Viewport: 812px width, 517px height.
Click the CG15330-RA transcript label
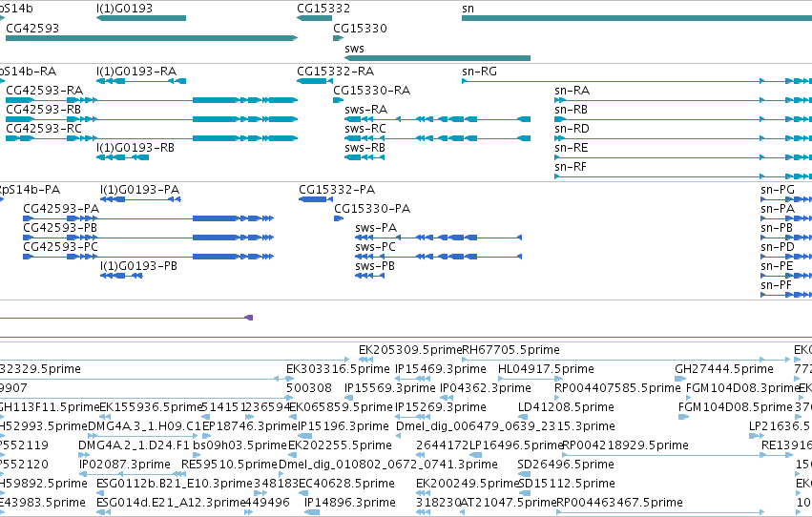371,90
